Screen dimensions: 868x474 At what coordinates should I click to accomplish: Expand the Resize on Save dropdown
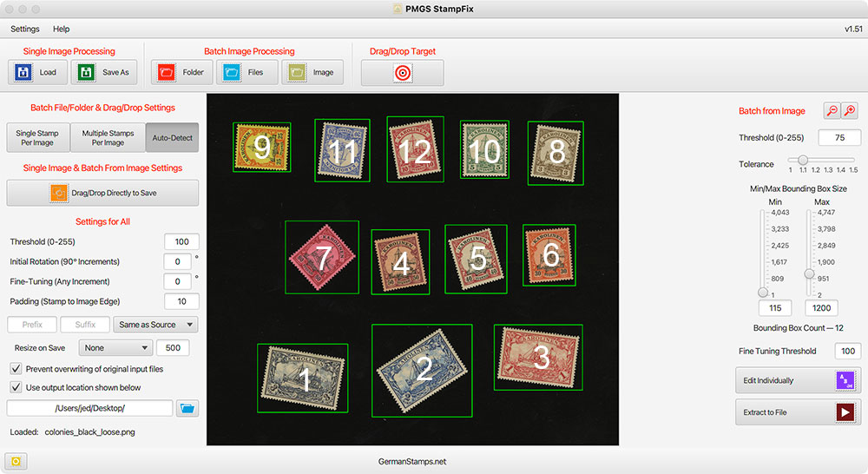click(115, 347)
